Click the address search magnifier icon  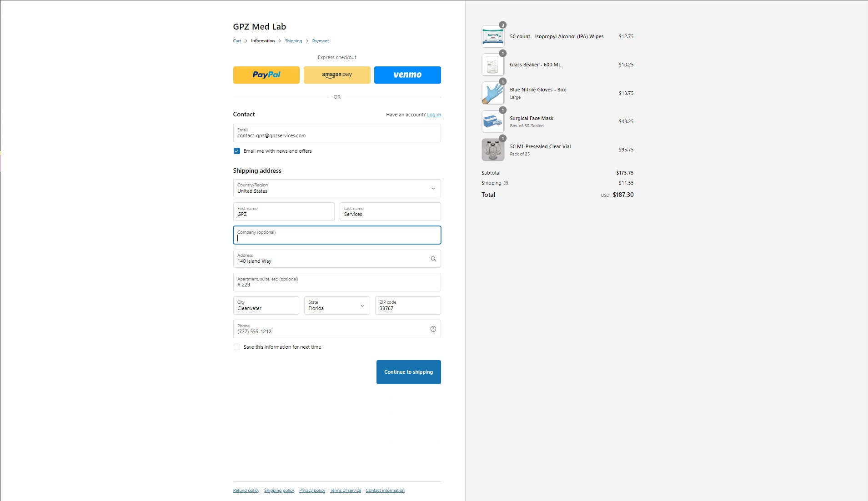(433, 259)
